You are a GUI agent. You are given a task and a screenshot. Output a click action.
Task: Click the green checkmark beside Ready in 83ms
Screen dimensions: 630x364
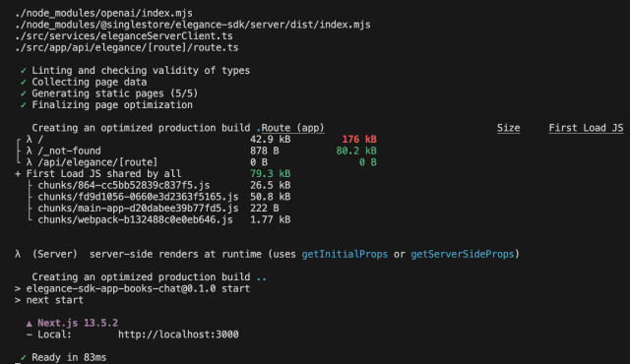(24, 357)
